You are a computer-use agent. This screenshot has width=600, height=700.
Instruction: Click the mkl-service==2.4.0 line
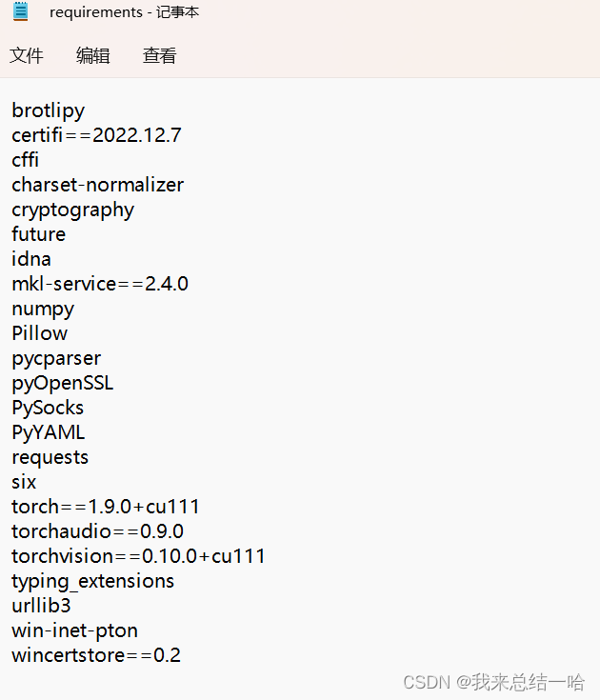click(x=100, y=284)
